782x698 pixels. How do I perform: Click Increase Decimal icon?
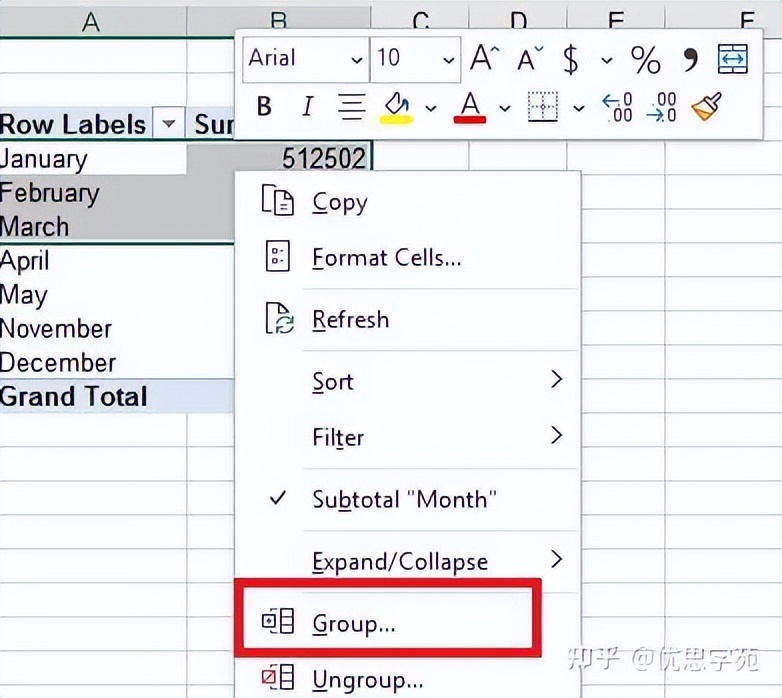click(x=617, y=107)
